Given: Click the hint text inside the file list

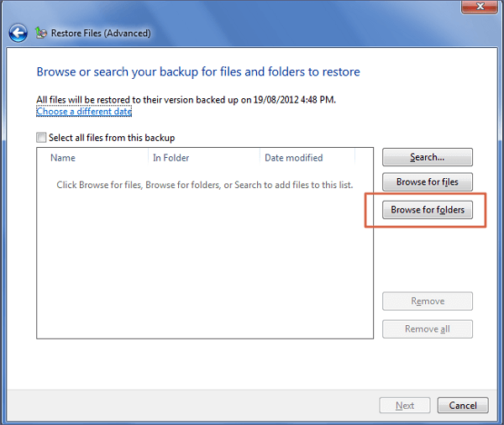Looking at the screenshot, I should [204, 185].
